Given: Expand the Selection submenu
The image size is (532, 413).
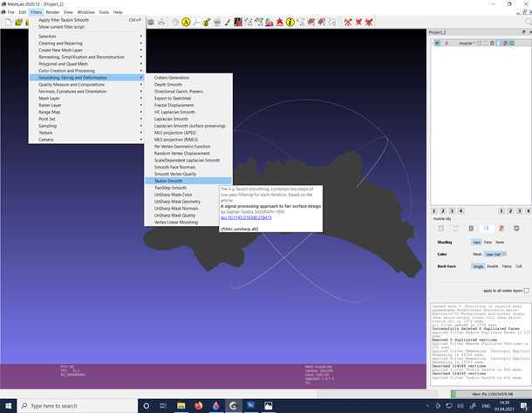Looking at the screenshot, I should click(x=87, y=36).
